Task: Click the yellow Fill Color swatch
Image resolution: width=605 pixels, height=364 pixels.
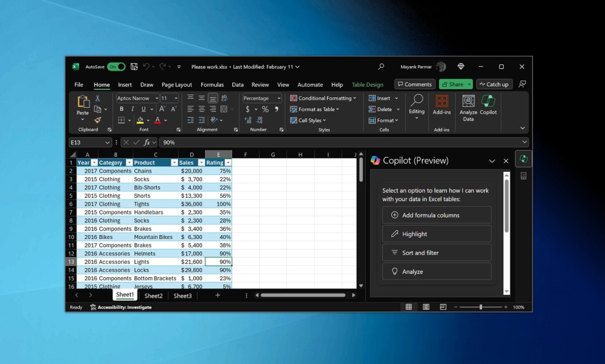Action: click(x=140, y=120)
